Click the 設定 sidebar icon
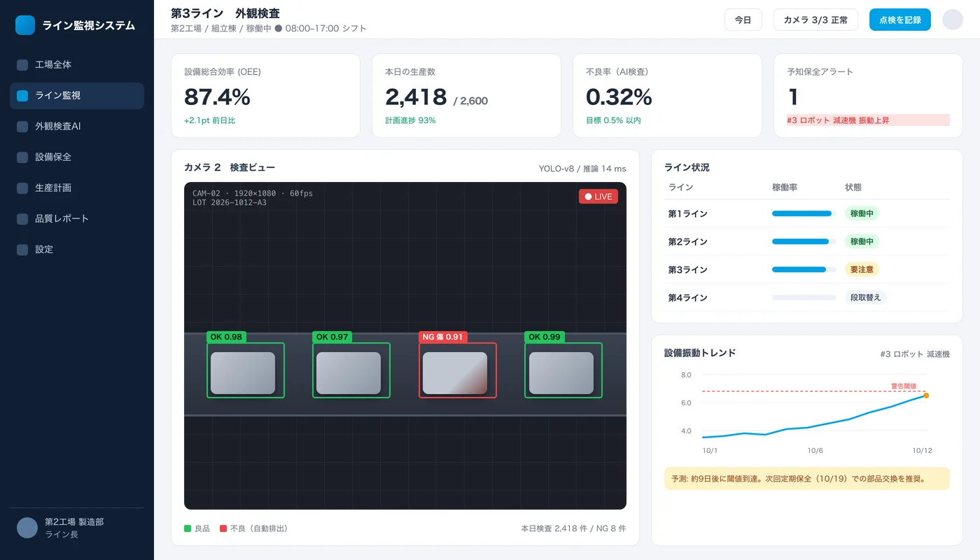 [x=22, y=250]
